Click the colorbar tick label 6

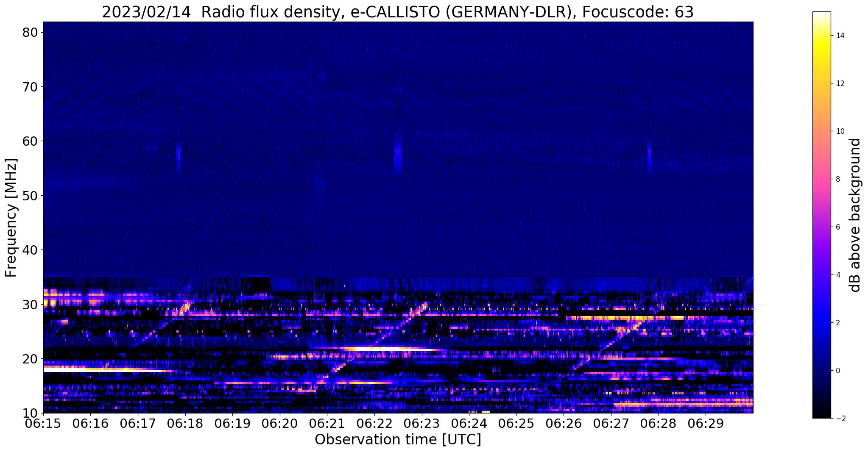(x=837, y=227)
